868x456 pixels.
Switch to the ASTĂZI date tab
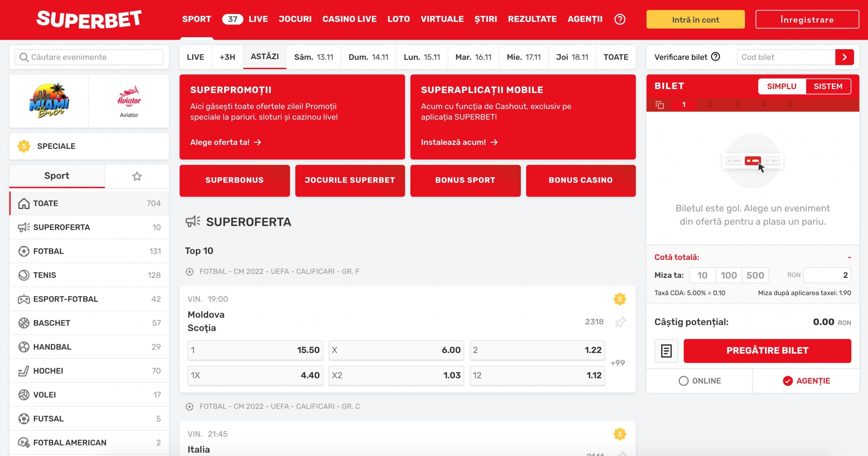tap(265, 57)
